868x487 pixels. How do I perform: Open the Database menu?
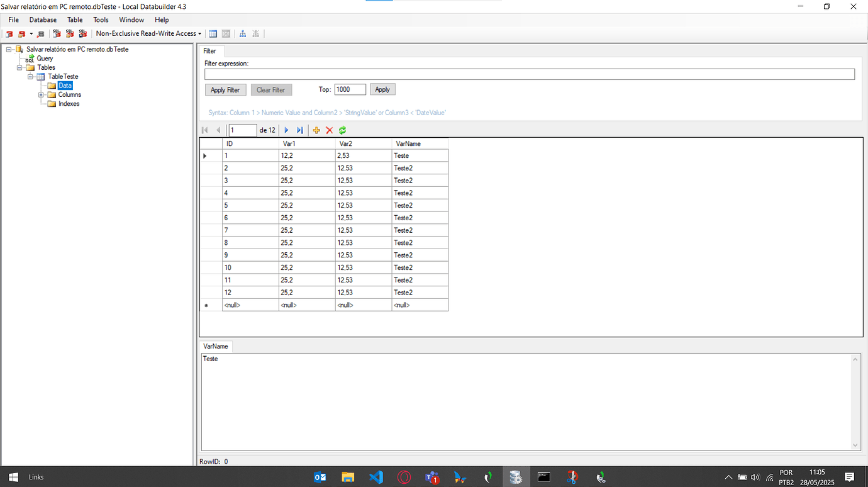pyautogui.click(x=43, y=20)
